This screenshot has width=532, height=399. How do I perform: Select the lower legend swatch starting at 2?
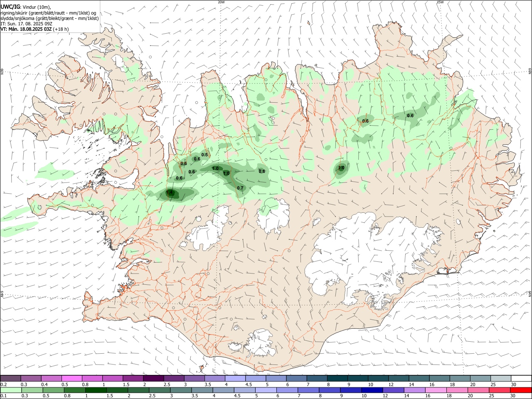click(x=138, y=390)
